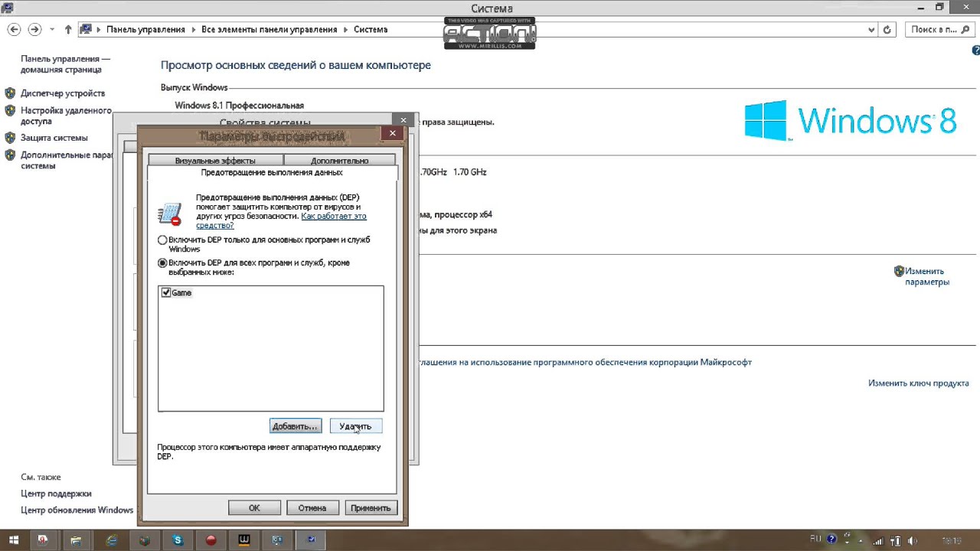
Task: Click the help question mark in system tray
Action: pyautogui.click(x=831, y=539)
